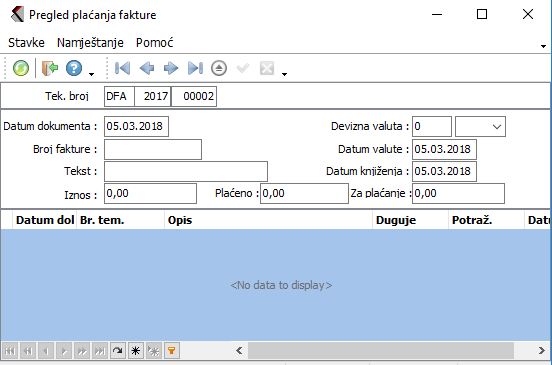The height and width of the screenshot is (365, 552).
Task: Click the grid first-row navigator button
Action: coord(10,351)
